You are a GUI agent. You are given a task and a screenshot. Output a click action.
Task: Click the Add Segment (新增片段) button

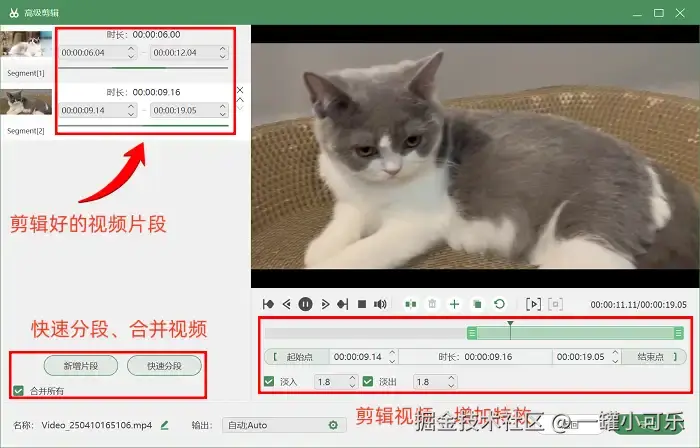coord(81,366)
